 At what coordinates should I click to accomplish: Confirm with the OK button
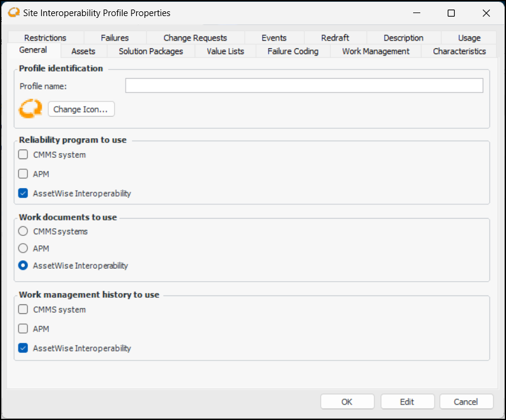[x=347, y=402]
